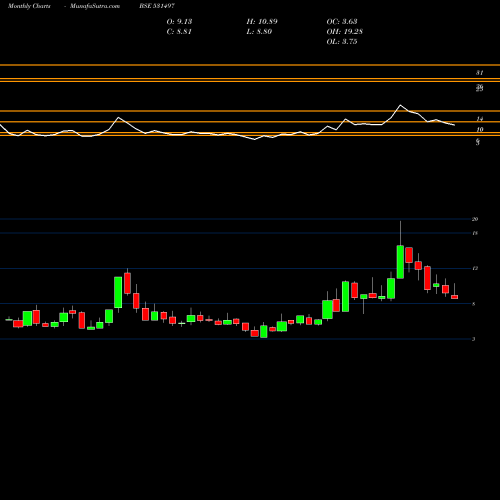This screenshot has height=500, width=500.
Task: Click the 'Monthly Charts' title text
Action: tap(29, 6)
